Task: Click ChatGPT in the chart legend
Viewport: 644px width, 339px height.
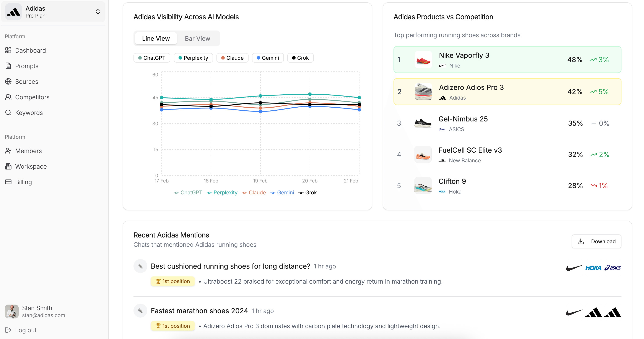Action: pyautogui.click(x=188, y=193)
